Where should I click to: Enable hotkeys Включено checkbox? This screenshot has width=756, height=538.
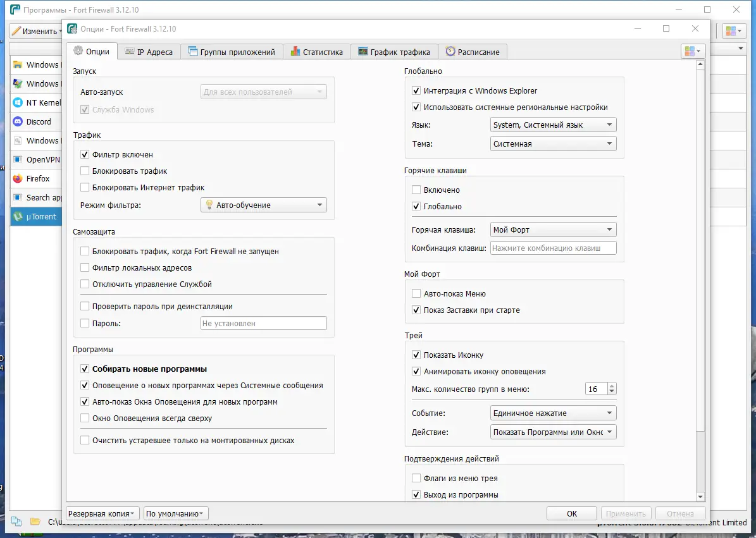tap(416, 190)
